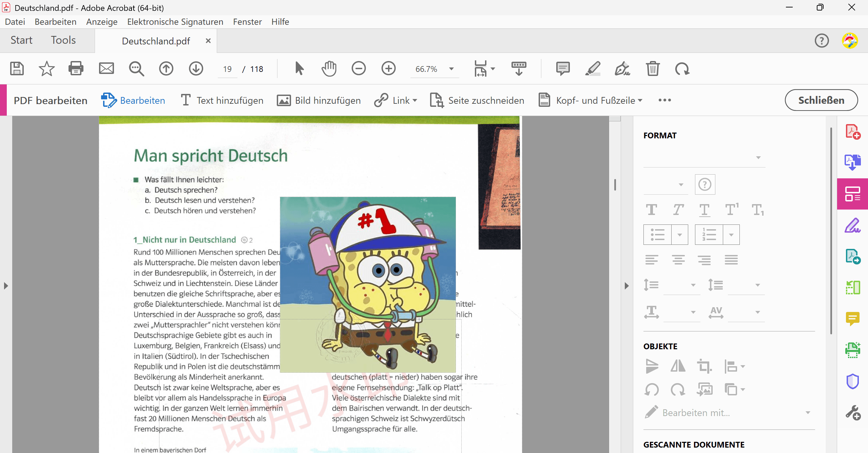This screenshot has width=868, height=453.
Task: Click Create PDF sidebar icon
Action: (853, 132)
